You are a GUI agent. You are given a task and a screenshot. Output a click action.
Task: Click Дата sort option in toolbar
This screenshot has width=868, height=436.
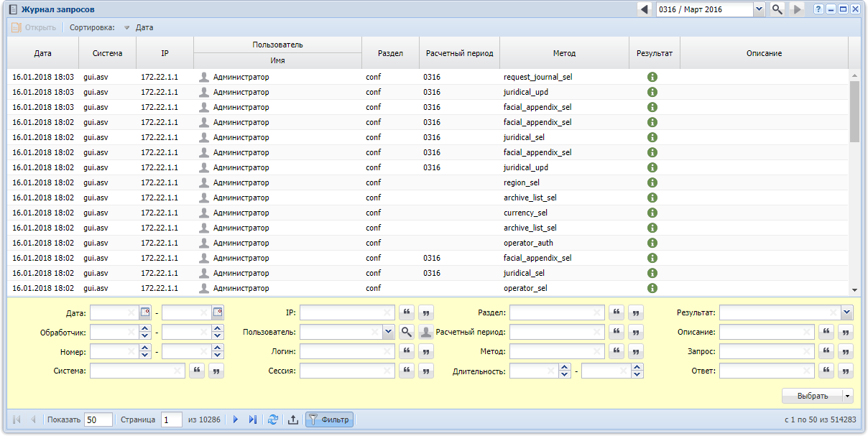(144, 28)
